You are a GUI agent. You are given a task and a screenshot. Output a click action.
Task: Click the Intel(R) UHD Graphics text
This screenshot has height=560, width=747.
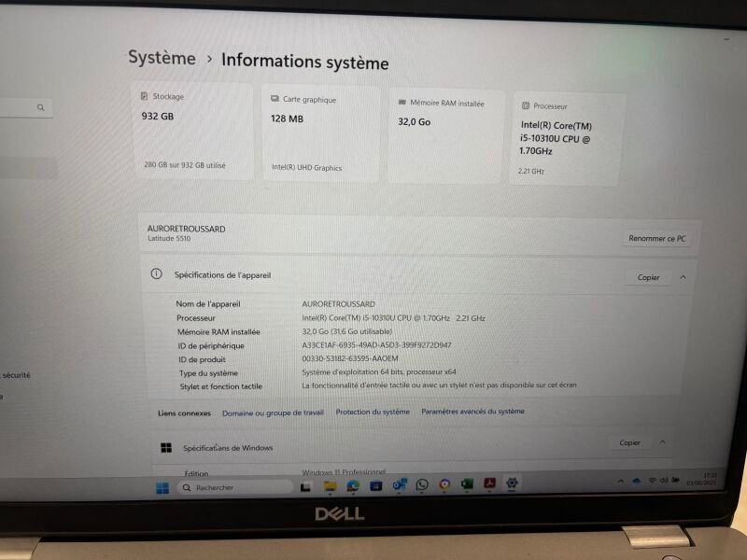pyautogui.click(x=307, y=167)
